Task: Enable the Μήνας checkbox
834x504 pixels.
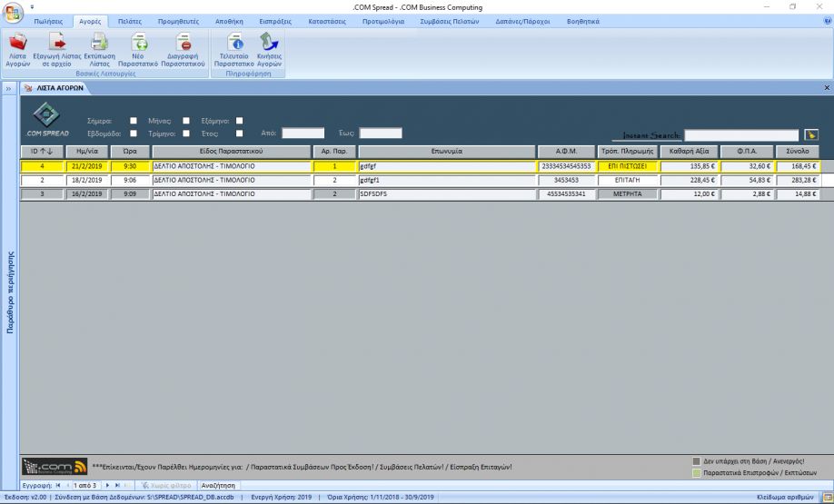Action: pyautogui.click(x=186, y=121)
